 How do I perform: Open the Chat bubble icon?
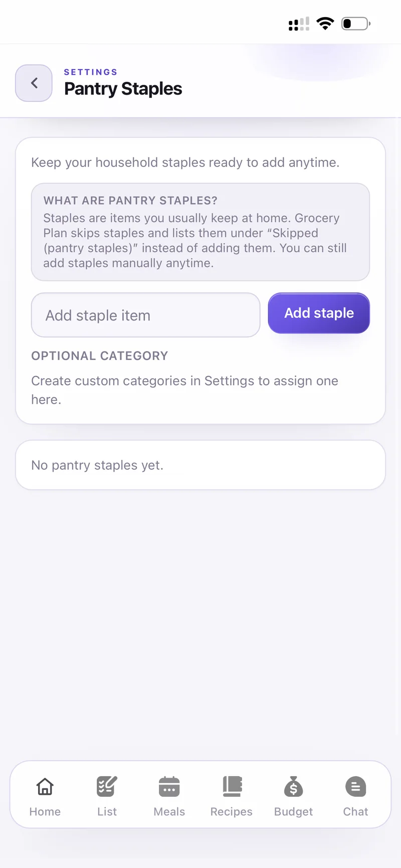click(x=356, y=786)
